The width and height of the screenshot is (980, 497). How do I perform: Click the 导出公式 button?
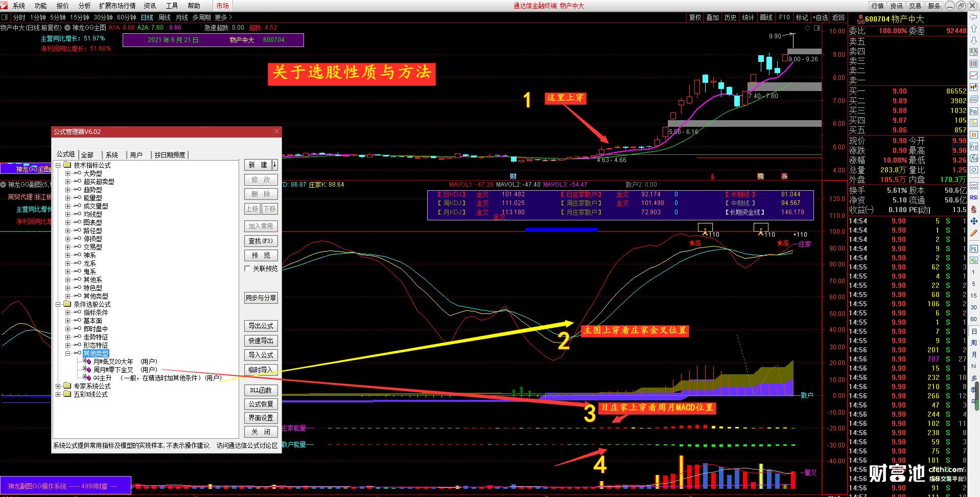tap(261, 326)
